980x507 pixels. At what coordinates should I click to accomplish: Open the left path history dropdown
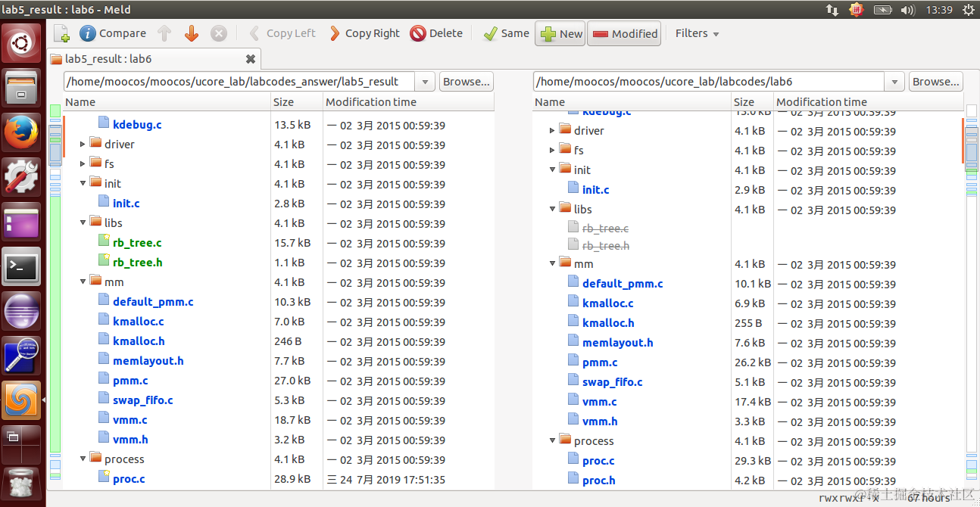(425, 82)
